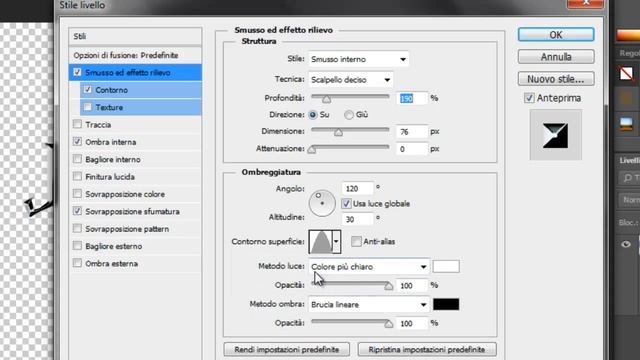Expand the Contorno superficie picker arrow
This screenshot has height=360, width=640.
click(336, 241)
